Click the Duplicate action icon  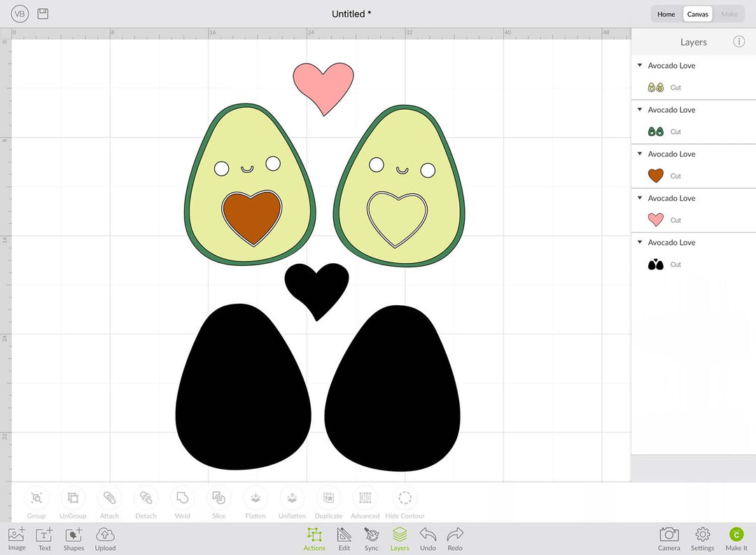[329, 498]
